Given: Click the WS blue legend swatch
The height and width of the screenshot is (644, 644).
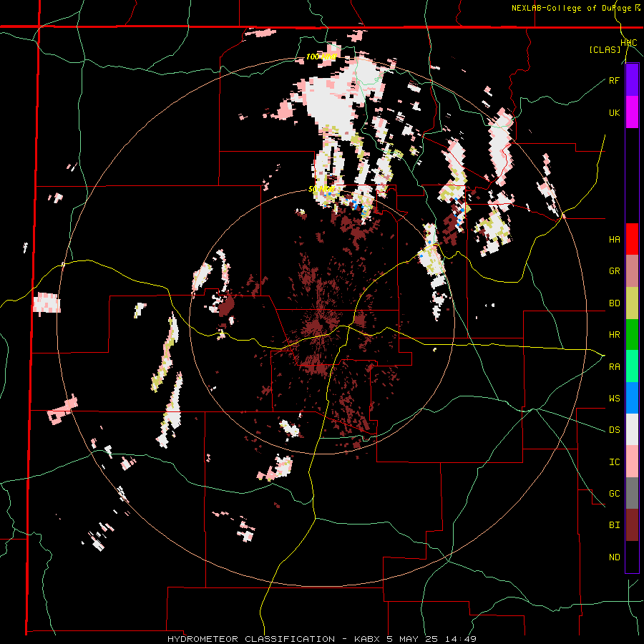Looking at the screenshot, I should tap(632, 398).
